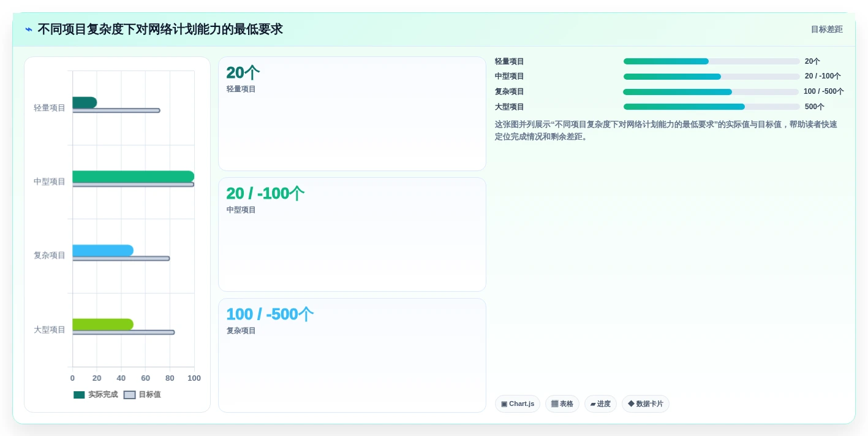Click the 中型项目 y-axis label on chart
Viewport: 868px width, 436px height.
[x=50, y=182]
